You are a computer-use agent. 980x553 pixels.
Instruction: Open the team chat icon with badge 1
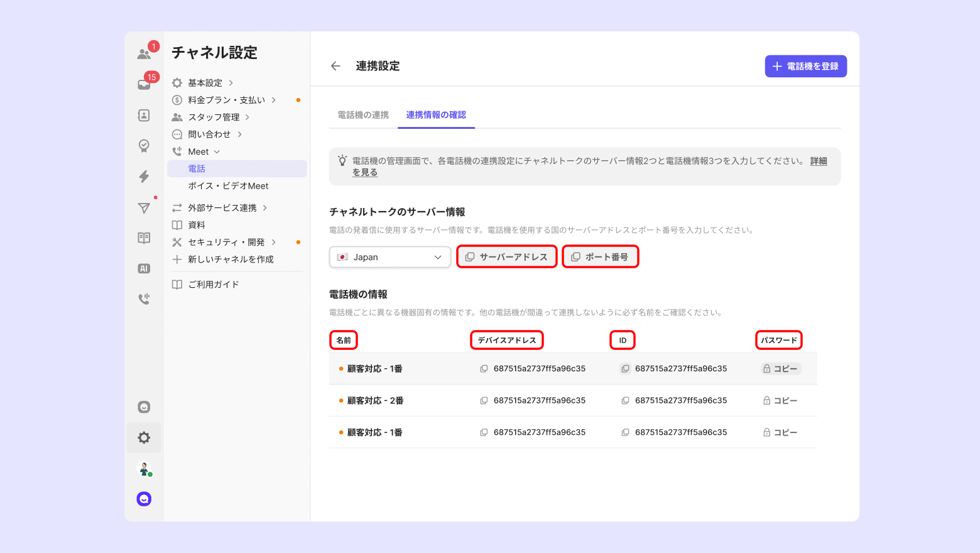click(144, 54)
